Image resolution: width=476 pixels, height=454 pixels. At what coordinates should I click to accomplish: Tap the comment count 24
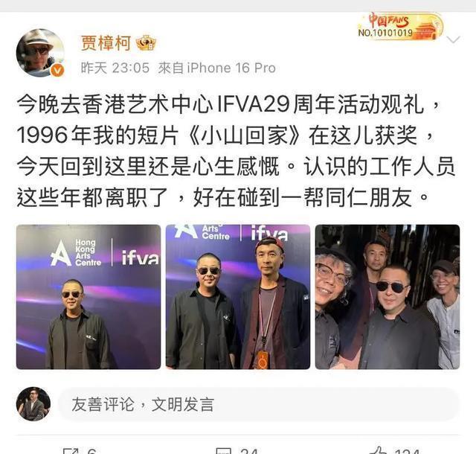tap(249, 451)
